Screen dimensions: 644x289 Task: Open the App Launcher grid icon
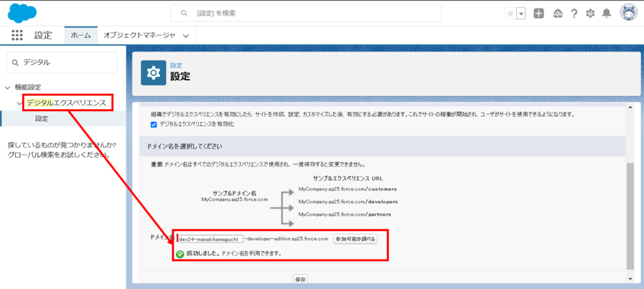coord(17,35)
